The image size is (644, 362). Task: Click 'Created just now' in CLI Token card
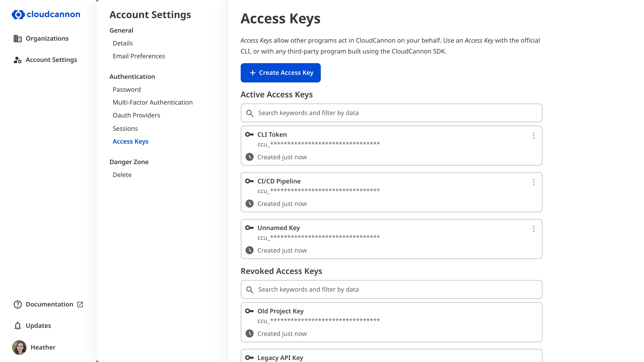(x=282, y=157)
